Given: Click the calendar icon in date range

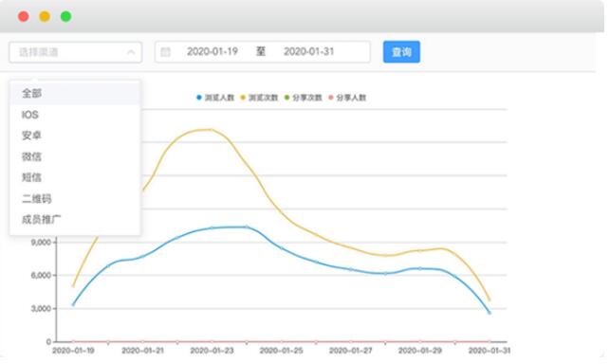Looking at the screenshot, I should (165, 52).
